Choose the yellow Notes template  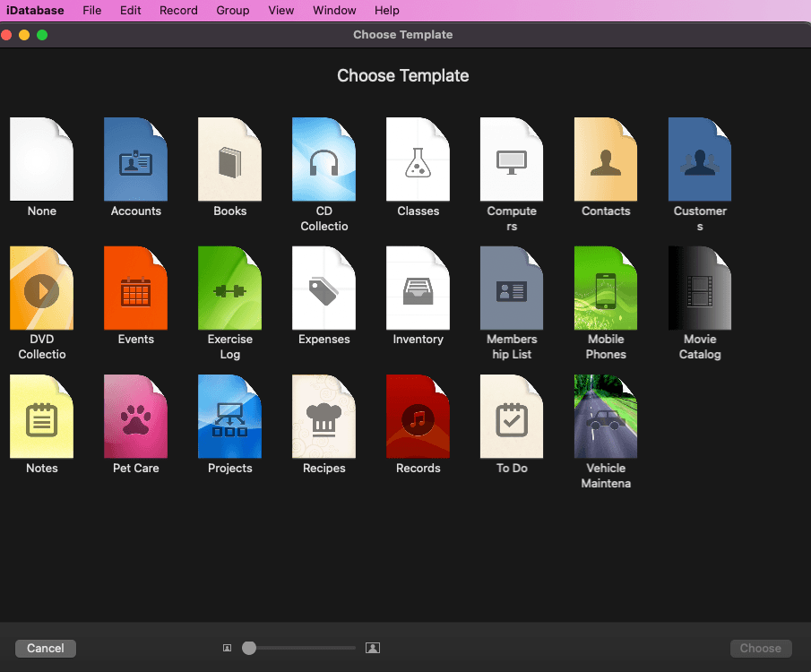[41, 417]
